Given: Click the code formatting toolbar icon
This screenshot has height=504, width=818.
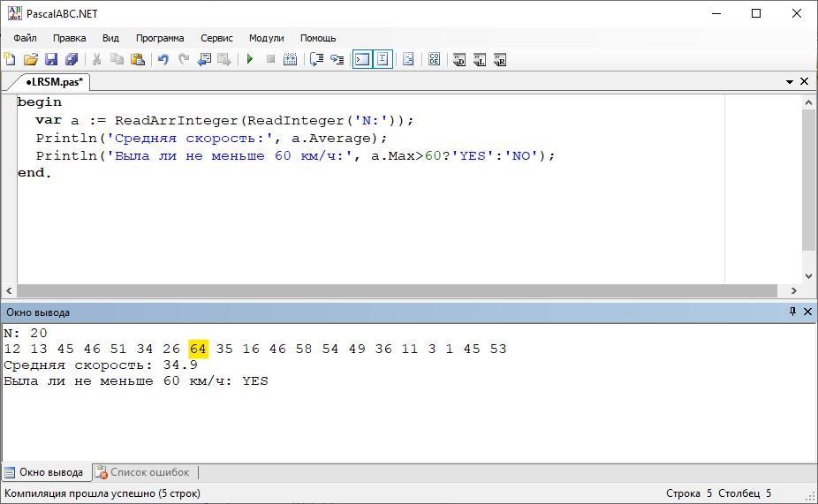Looking at the screenshot, I should (x=408, y=59).
